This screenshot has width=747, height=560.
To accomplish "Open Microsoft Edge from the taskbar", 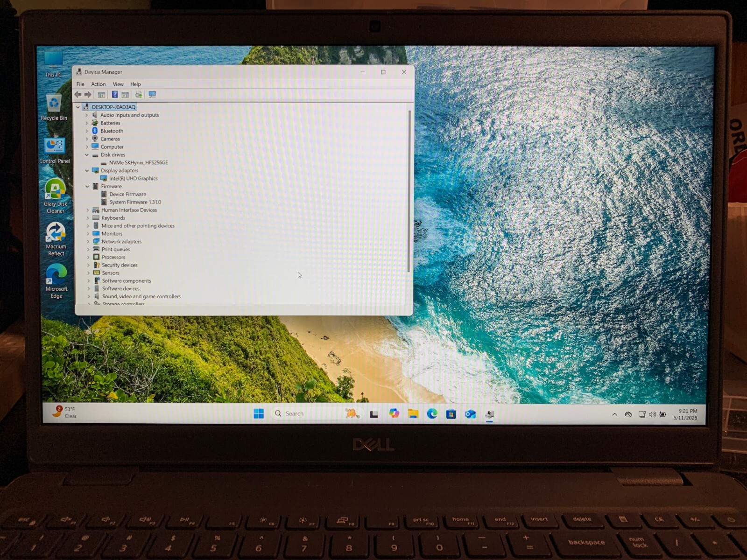I will tap(432, 413).
